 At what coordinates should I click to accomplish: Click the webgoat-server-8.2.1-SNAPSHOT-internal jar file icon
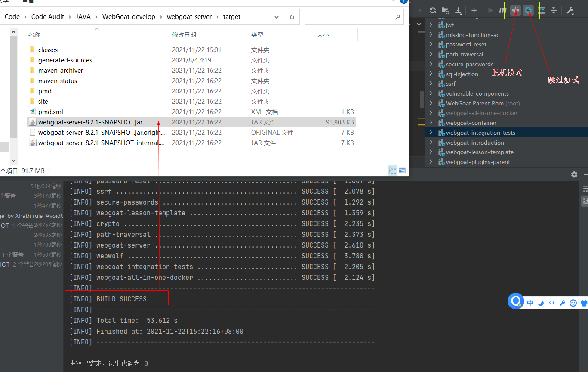click(32, 143)
